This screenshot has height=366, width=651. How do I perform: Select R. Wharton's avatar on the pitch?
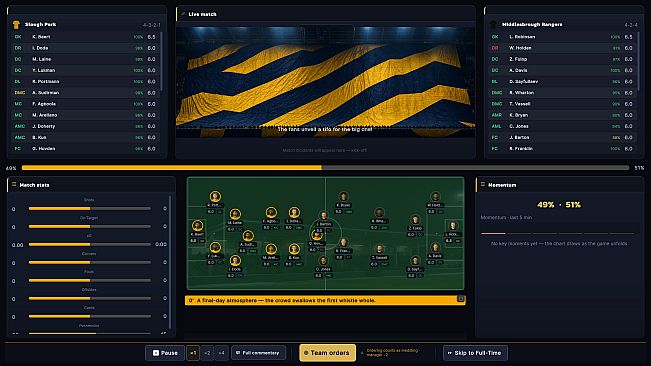click(379, 213)
